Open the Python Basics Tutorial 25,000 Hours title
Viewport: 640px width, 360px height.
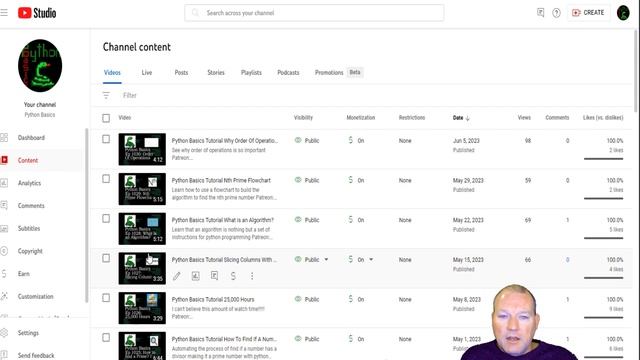coord(213,300)
